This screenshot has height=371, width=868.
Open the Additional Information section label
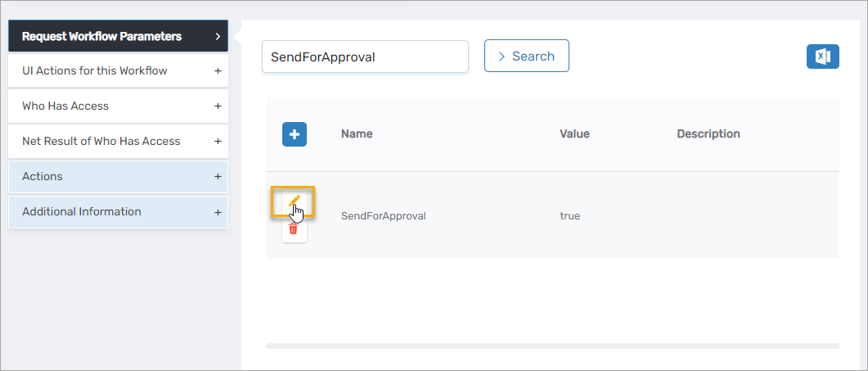tap(82, 212)
